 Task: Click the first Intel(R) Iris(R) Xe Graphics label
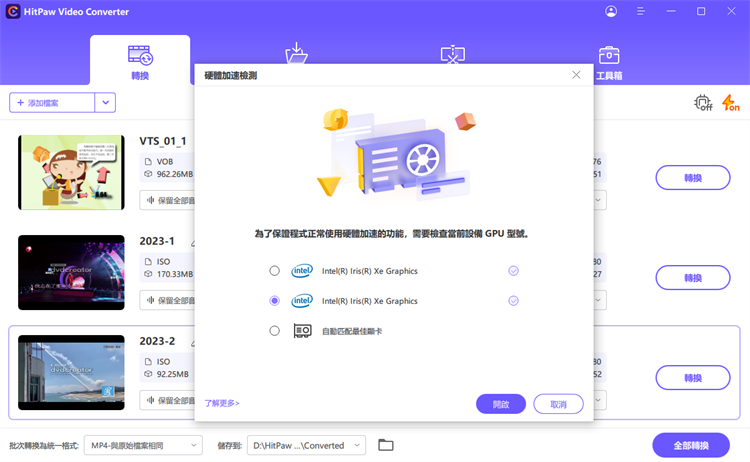coord(370,271)
